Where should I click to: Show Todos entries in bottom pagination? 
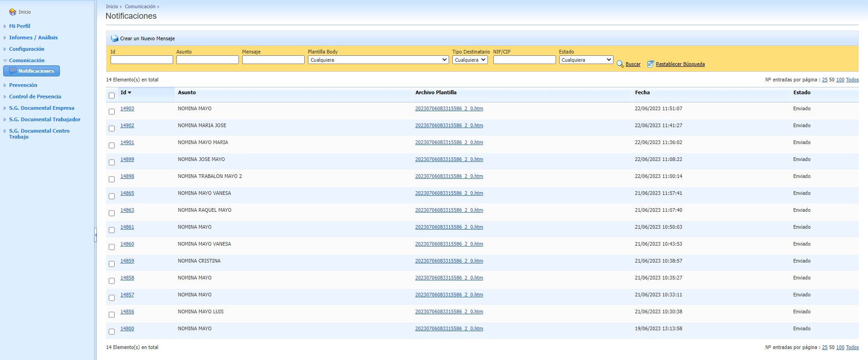(852, 347)
